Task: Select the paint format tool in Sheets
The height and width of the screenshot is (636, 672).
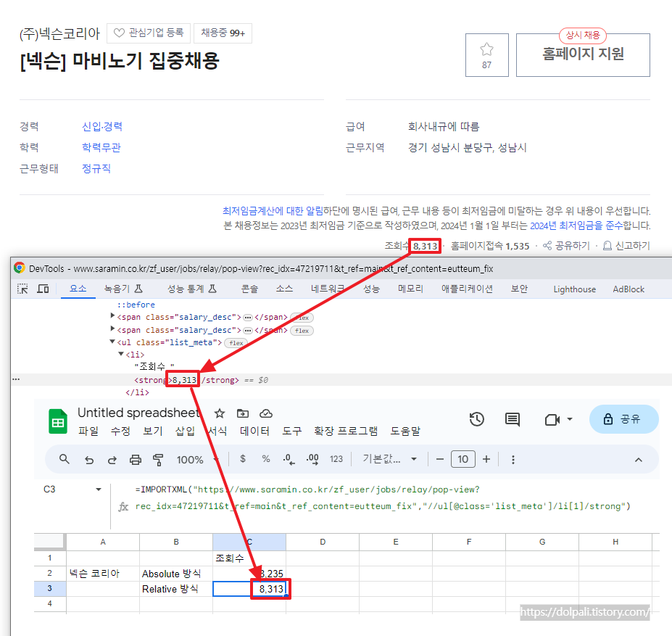Action: (159, 459)
